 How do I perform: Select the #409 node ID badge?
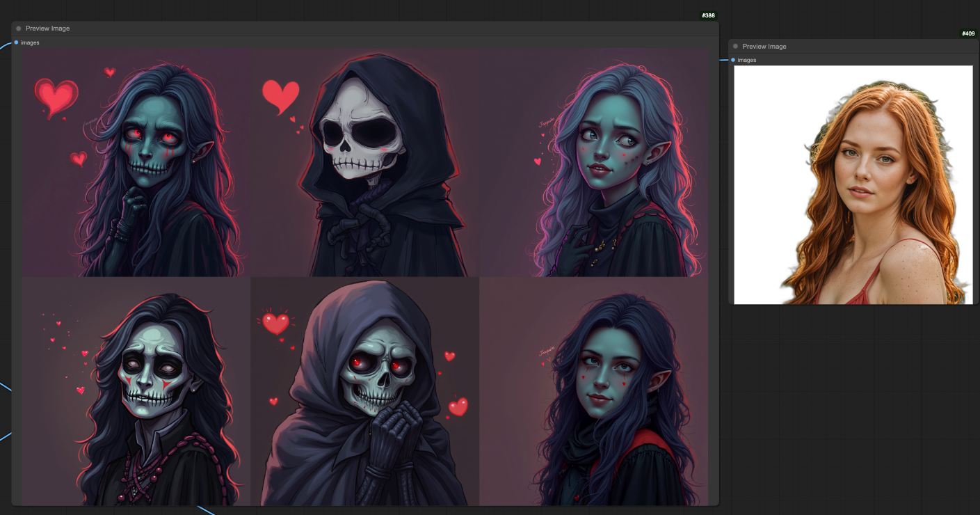click(967, 33)
